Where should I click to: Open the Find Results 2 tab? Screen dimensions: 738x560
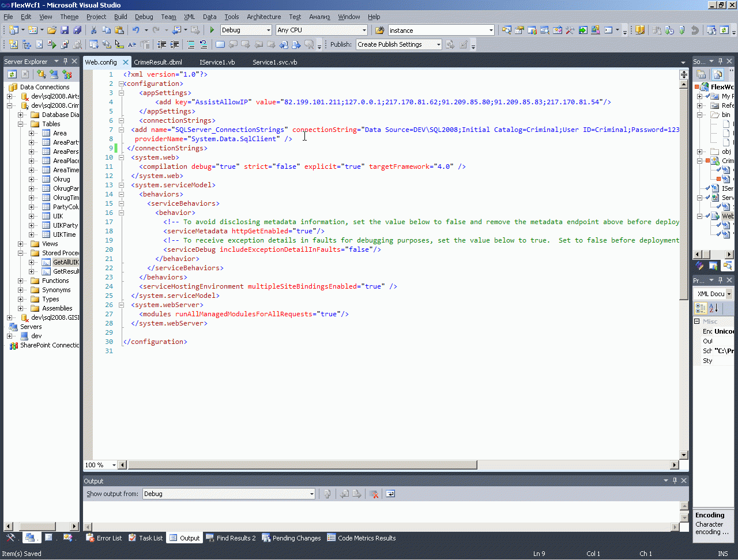click(x=231, y=538)
